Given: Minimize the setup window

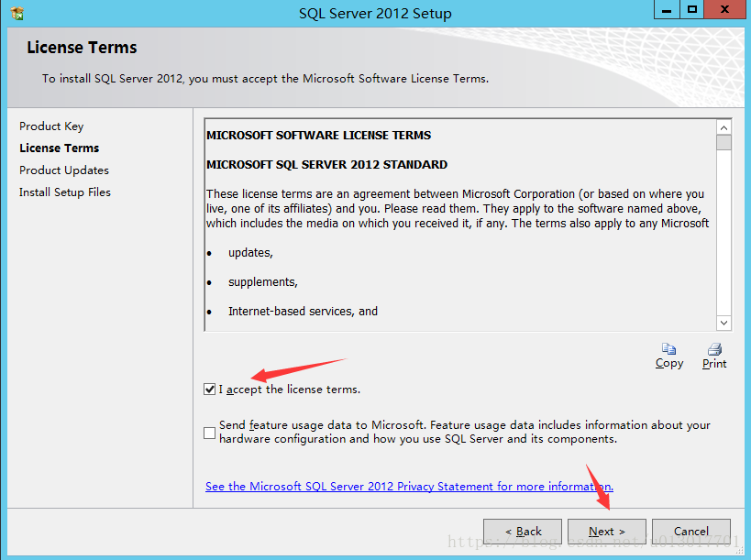Looking at the screenshot, I should click(x=667, y=9).
